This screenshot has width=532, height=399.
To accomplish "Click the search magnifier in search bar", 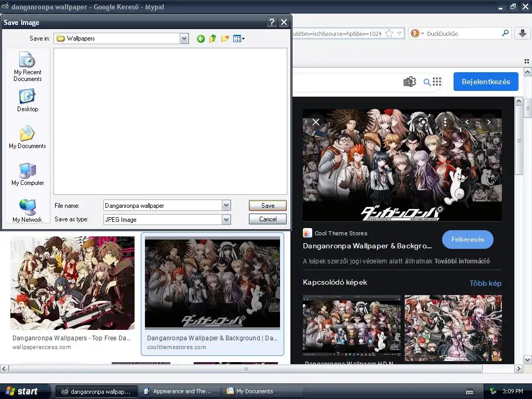I will pyautogui.click(x=505, y=33).
